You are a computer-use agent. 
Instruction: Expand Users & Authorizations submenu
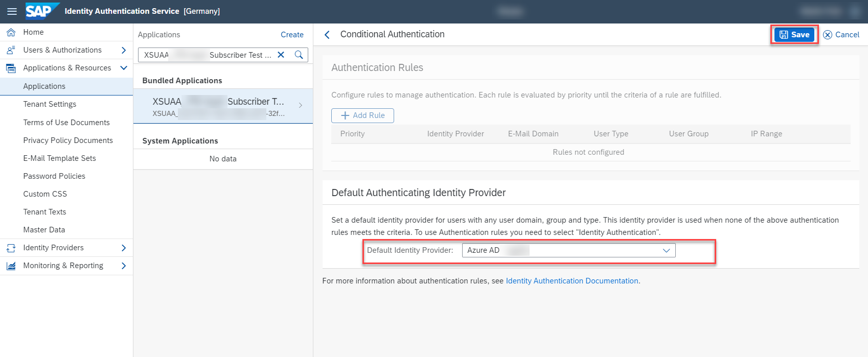point(124,50)
